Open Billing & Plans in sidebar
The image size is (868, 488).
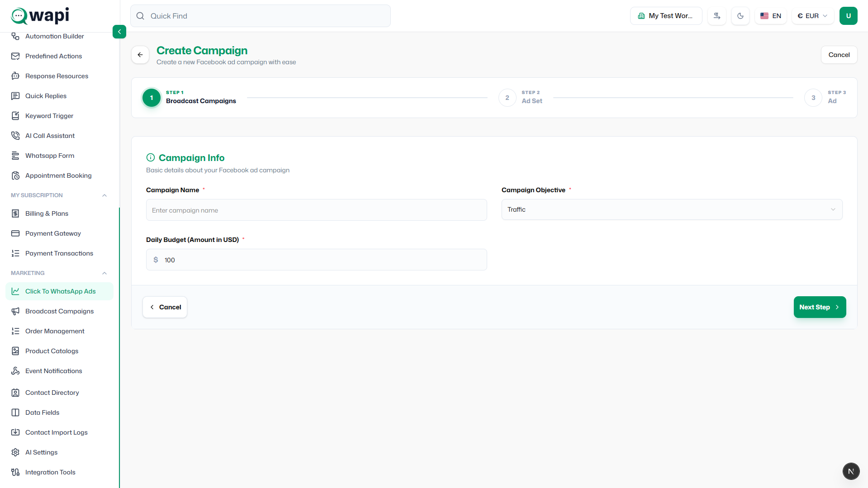point(59,213)
